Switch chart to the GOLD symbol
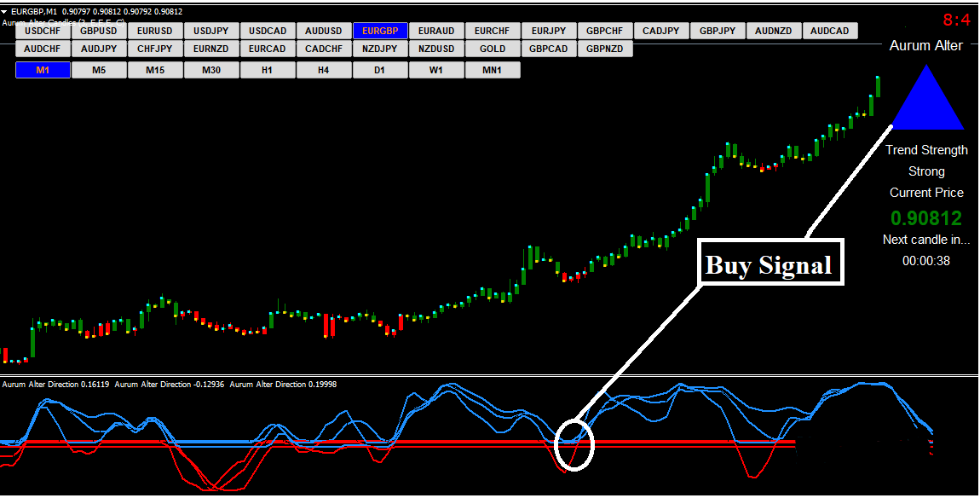 493,49
